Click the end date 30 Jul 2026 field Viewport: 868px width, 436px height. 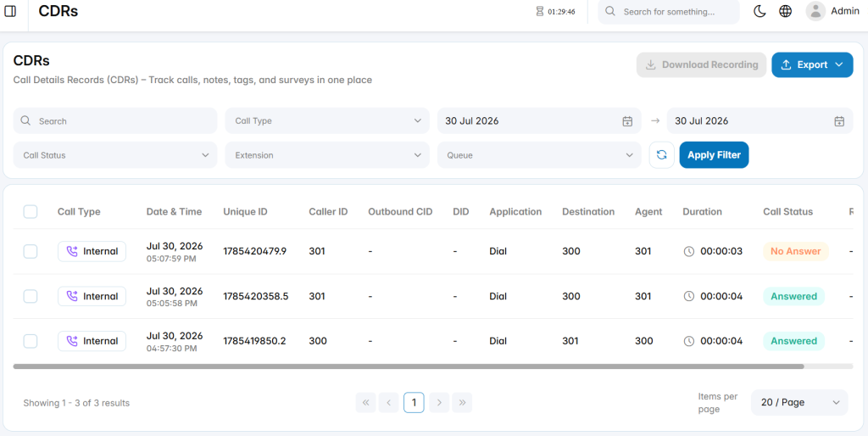tap(760, 120)
